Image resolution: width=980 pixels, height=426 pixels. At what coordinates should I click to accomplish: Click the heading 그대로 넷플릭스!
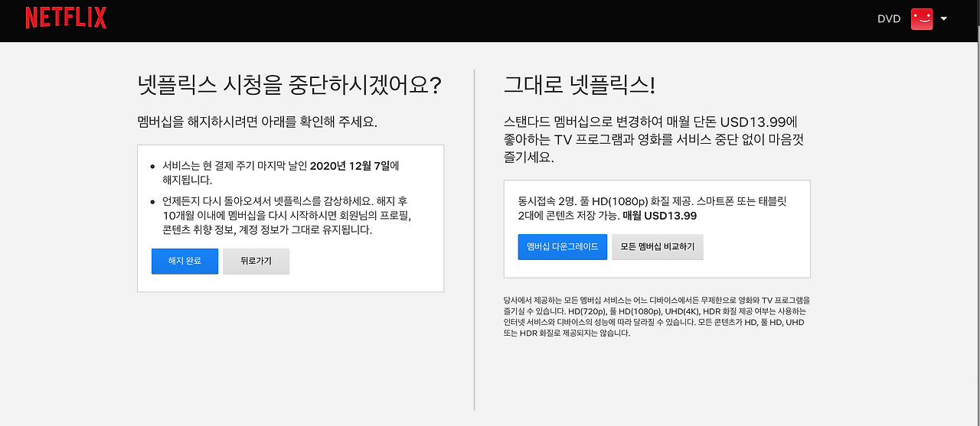click(580, 85)
